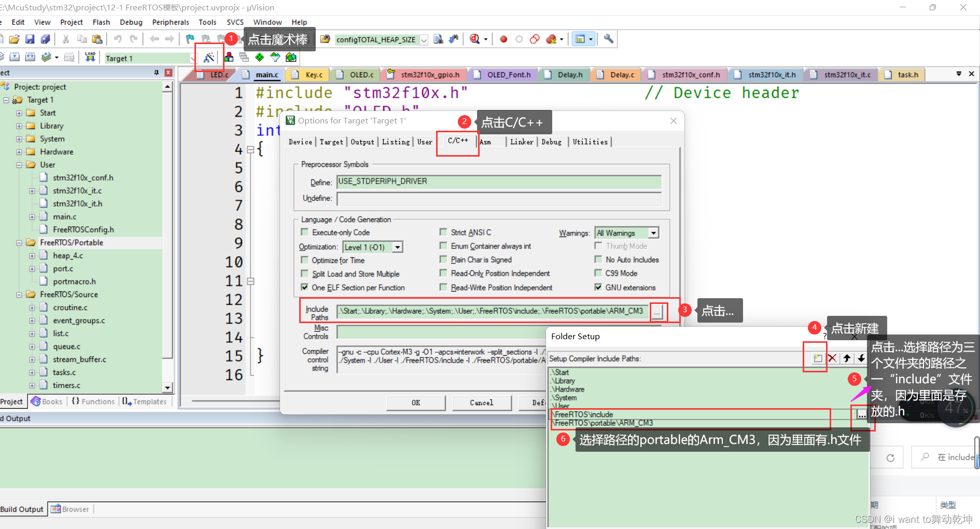Open the Flash menu
The height and width of the screenshot is (529, 980).
(101, 22)
